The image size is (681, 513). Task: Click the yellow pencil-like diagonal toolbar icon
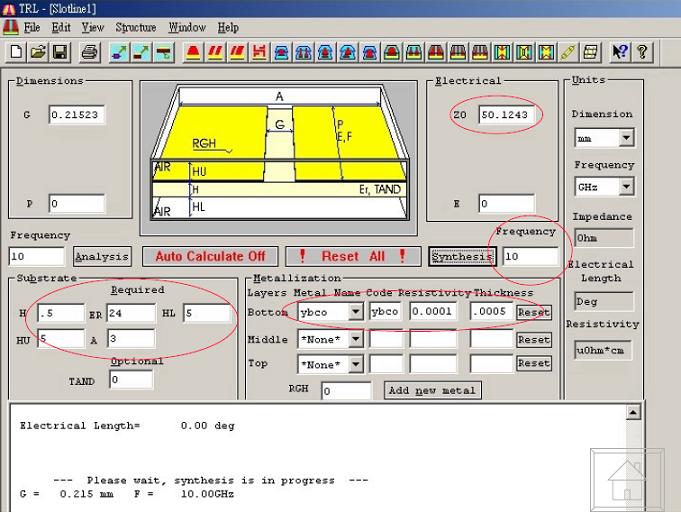coord(568,52)
